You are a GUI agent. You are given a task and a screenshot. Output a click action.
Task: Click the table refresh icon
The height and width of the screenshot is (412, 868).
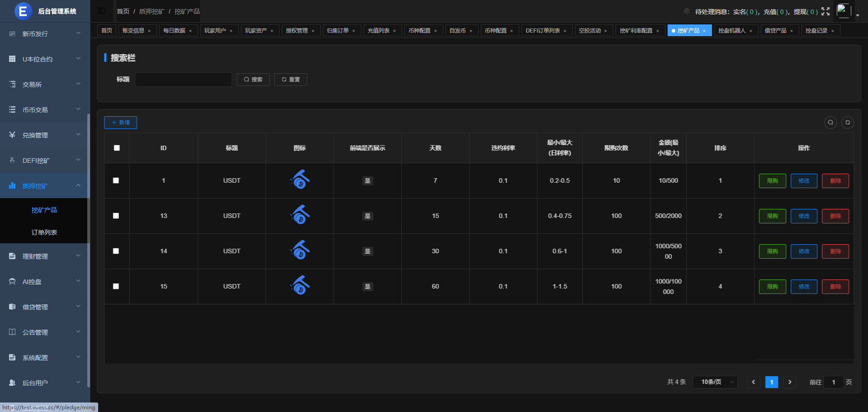(x=848, y=123)
